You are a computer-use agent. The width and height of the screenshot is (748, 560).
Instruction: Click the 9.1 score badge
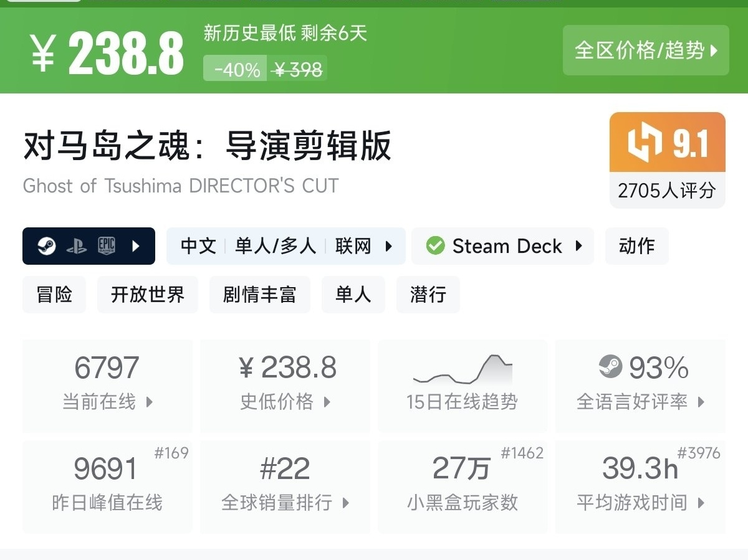(667, 142)
